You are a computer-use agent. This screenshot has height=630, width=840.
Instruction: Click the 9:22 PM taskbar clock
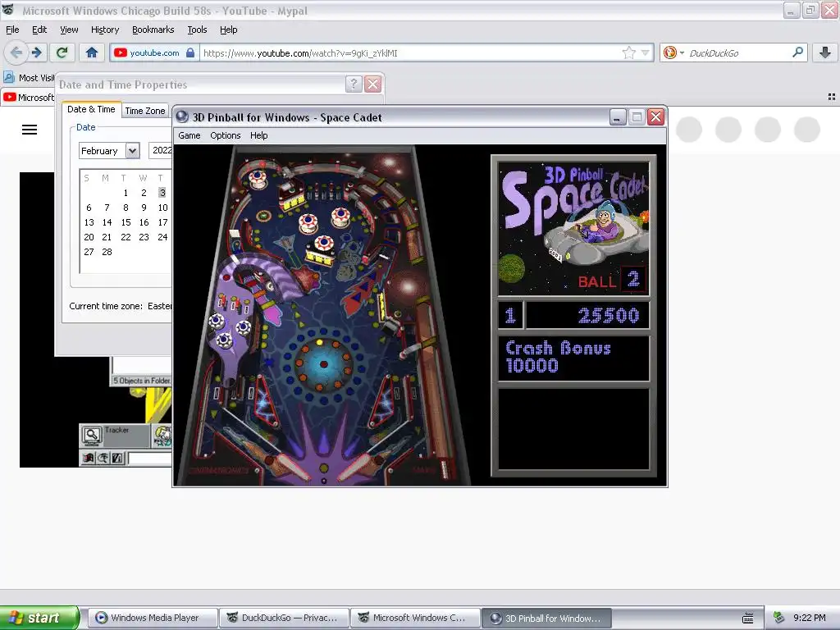810,618
